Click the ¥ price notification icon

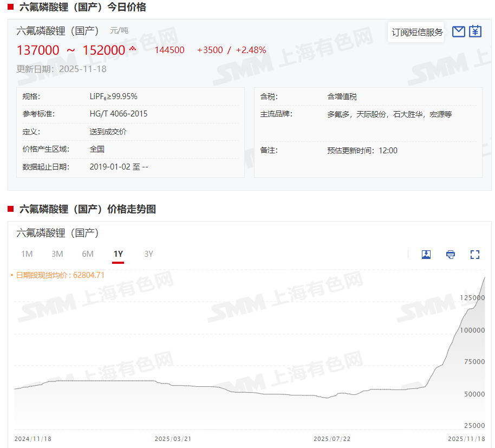tap(475, 31)
